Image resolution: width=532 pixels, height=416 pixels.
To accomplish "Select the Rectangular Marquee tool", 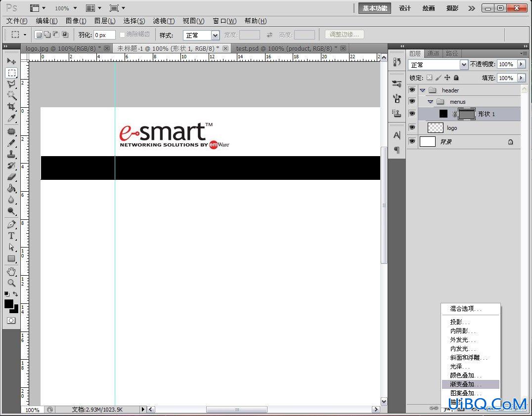I will point(11,73).
